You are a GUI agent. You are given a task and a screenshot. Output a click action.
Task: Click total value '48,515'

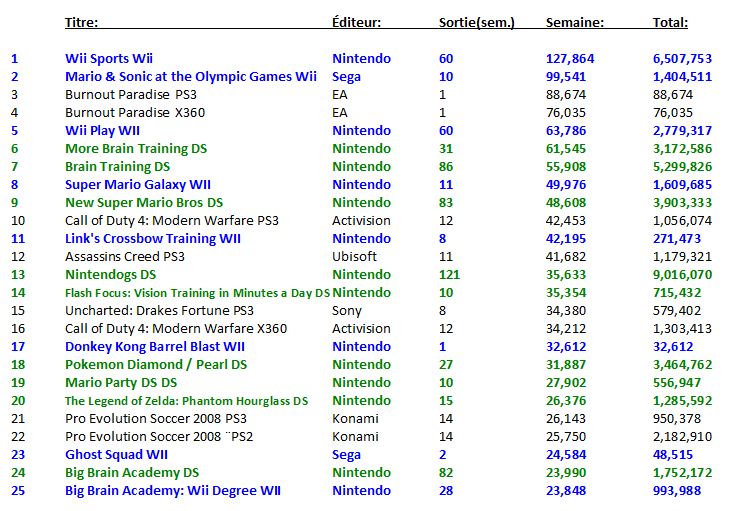673,455
